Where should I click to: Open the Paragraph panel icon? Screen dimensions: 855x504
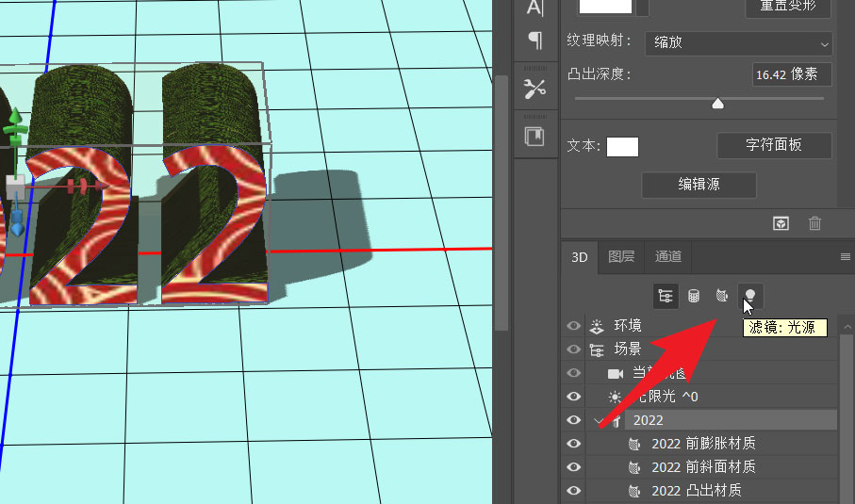534,40
